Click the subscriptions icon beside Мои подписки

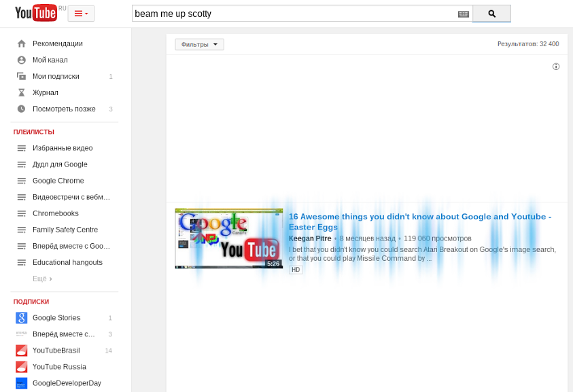point(22,76)
